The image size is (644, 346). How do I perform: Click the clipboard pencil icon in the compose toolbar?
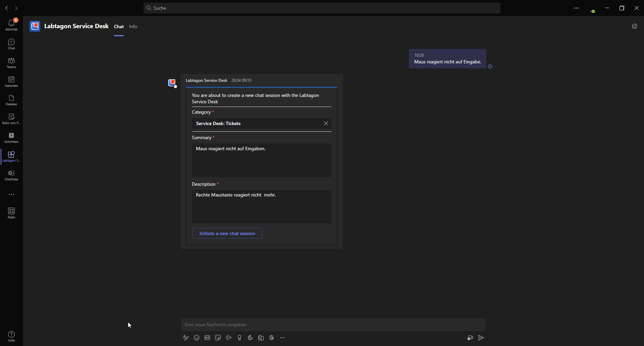(272, 338)
